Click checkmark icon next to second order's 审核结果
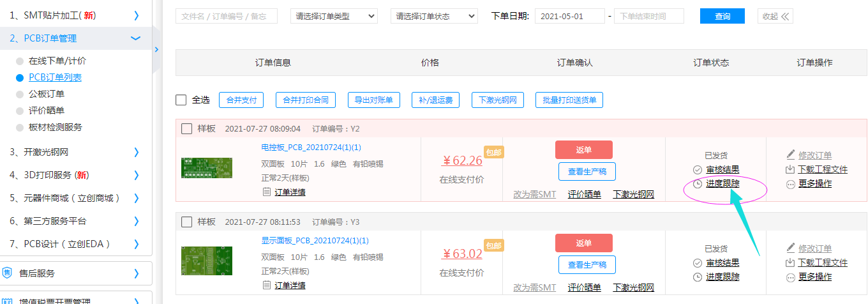This screenshot has width=868, height=304. pyautogui.click(x=698, y=263)
